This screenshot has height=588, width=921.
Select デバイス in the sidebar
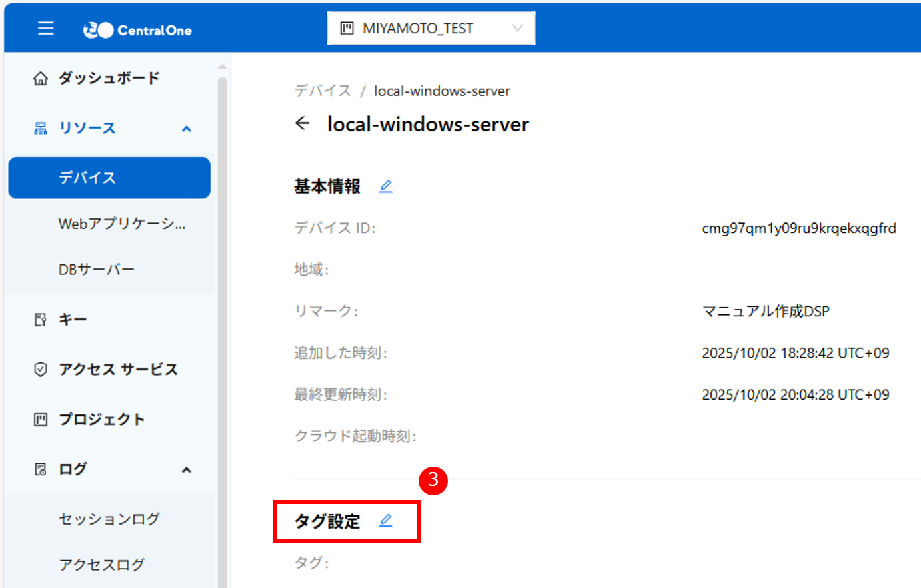pos(109,178)
